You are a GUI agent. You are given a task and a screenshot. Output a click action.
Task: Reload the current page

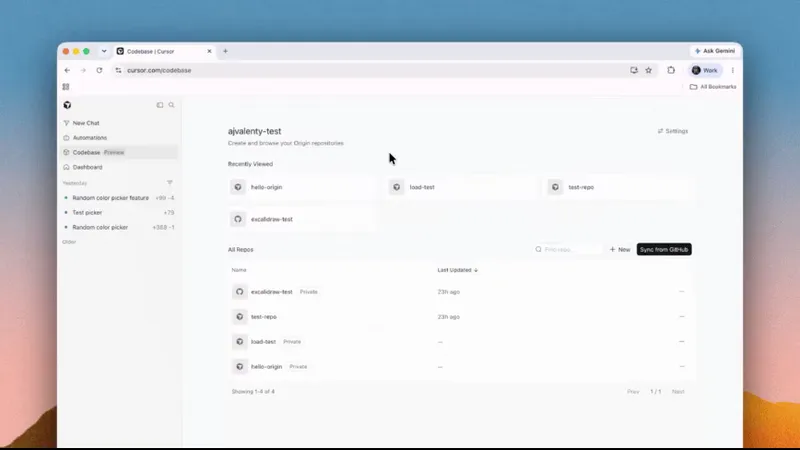99,70
